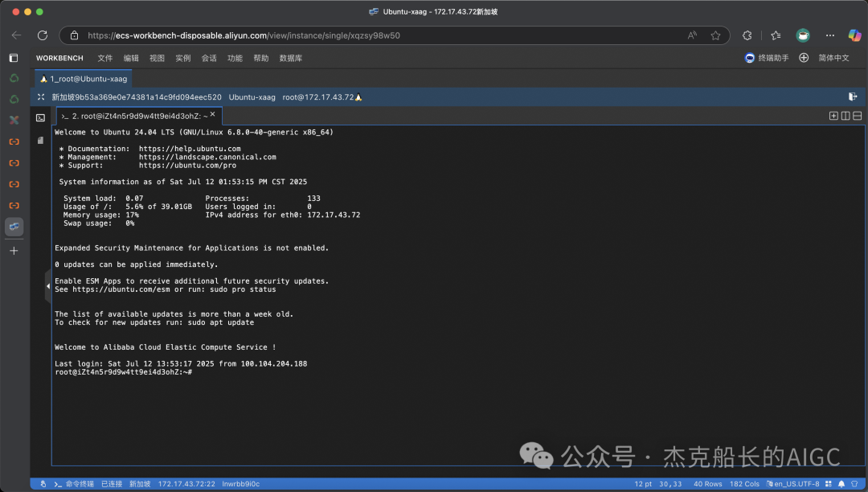Click root@172.17.43.72 in the session bar

pyautogui.click(x=317, y=96)
